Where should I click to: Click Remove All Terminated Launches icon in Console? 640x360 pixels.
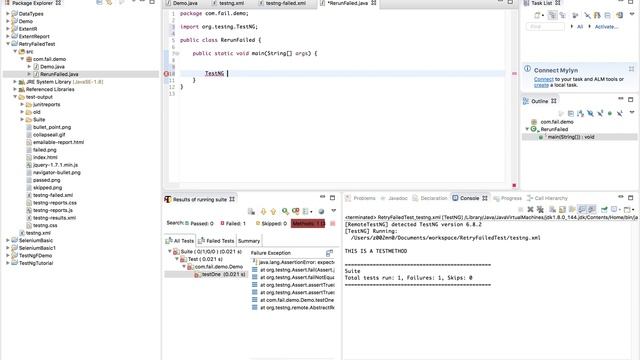click(540, 209)
